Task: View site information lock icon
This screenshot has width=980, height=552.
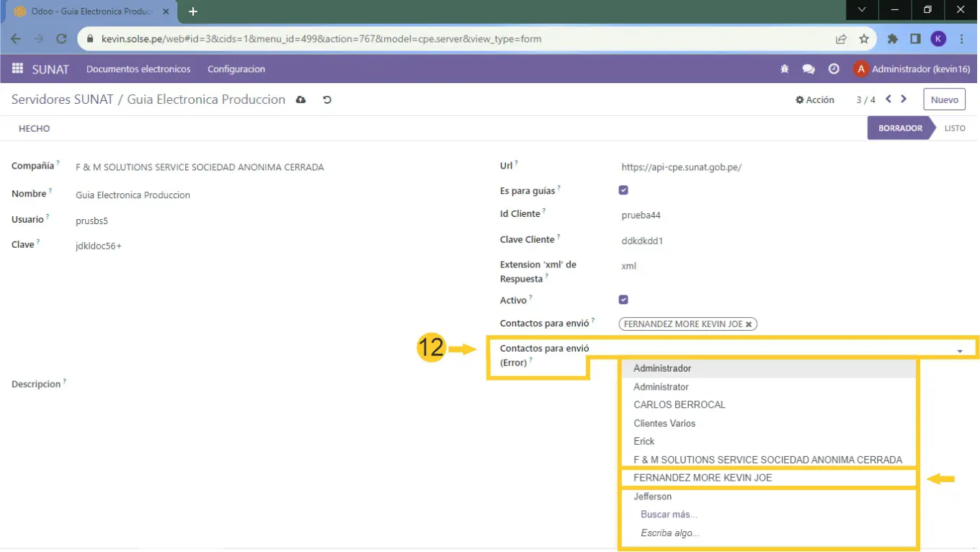Action: tap(90, 39)
